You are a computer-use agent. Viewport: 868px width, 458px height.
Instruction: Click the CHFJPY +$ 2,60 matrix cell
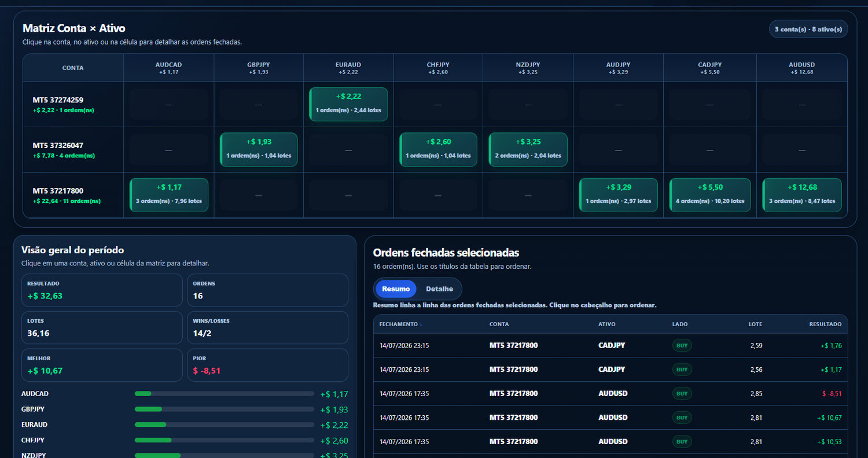click(x=438, y=150)
